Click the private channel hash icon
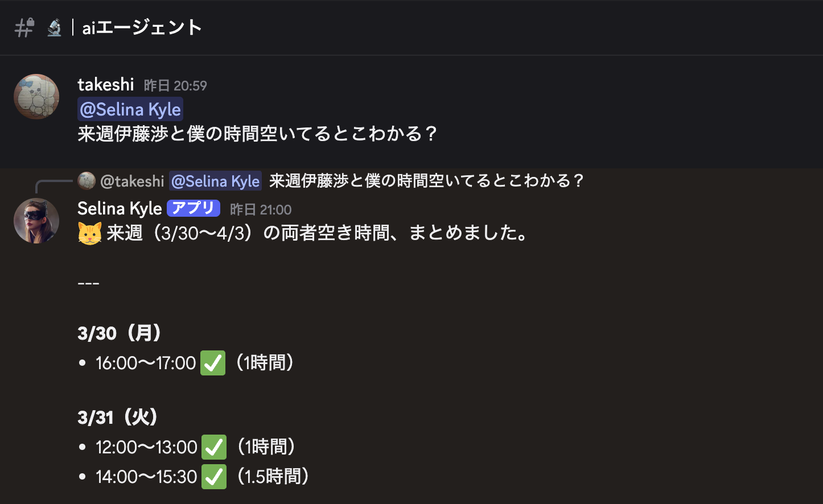 click(x=24, y=27)
